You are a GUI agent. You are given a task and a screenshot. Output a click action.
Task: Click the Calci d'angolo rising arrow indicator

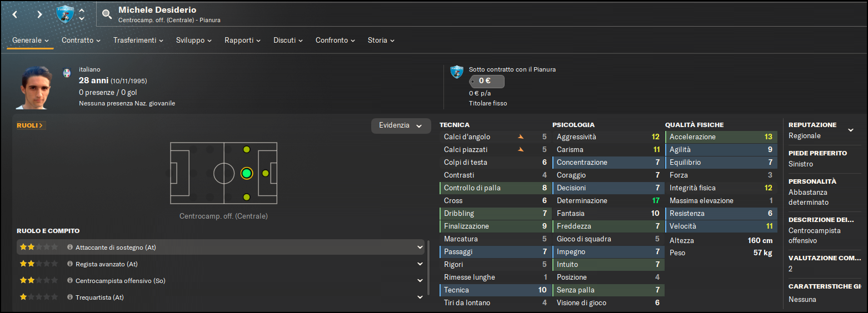[x=521, y=137]
